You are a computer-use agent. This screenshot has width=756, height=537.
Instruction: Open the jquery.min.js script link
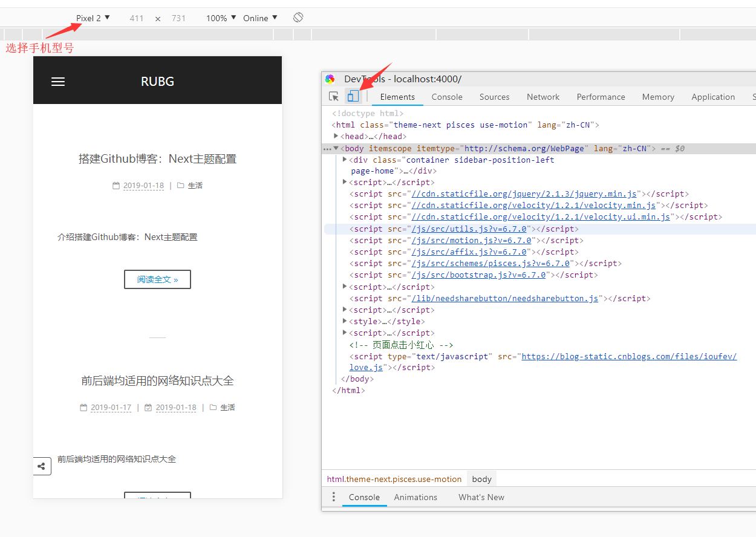point(524,194)
